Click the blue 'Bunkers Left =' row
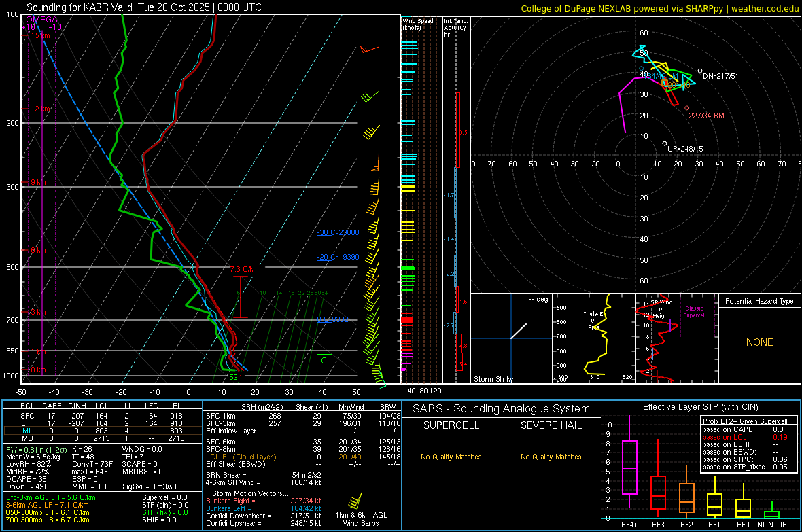This screenshot has height=532, width=802. [x=264, y=508]
